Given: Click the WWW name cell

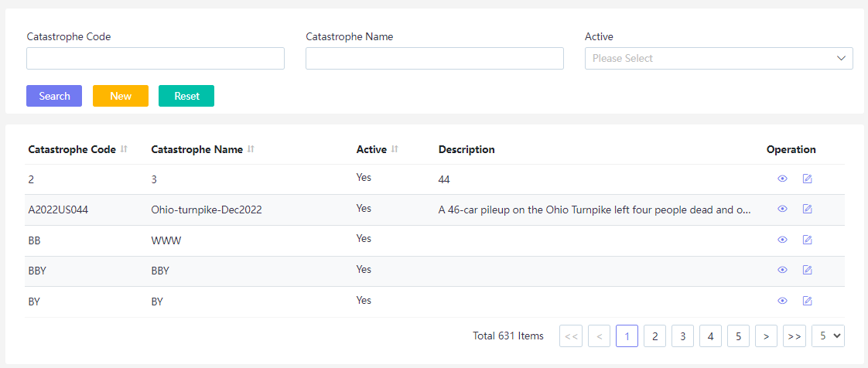Looking at the screenshot, I should [166, 240].
